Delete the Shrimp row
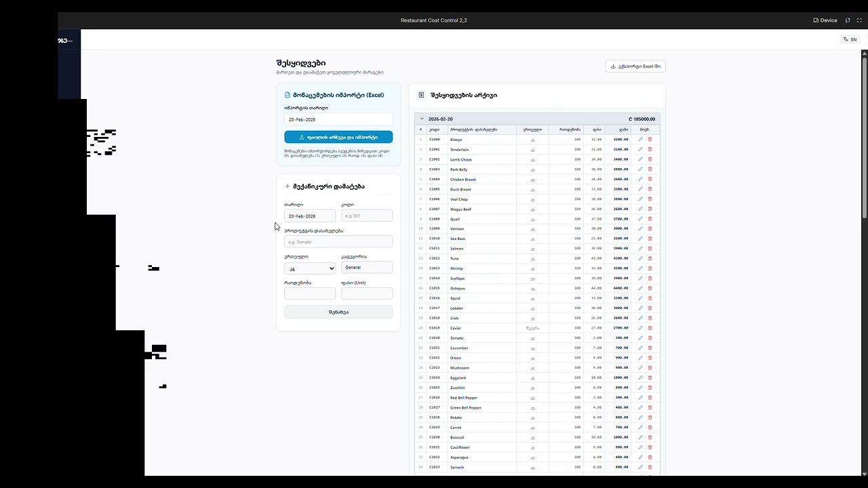This screenshot has height=488, width=868. click(x=650, y=268)
